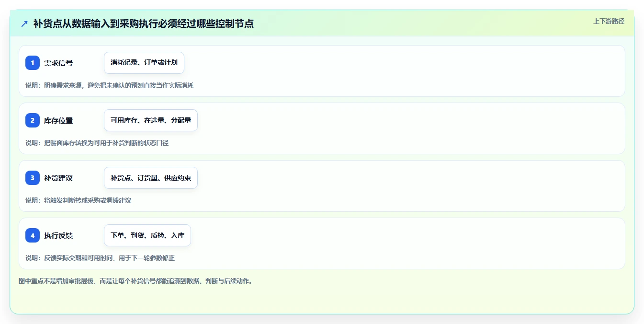Select the 可用库存、在途量、分配量 chip

[151, 120]
